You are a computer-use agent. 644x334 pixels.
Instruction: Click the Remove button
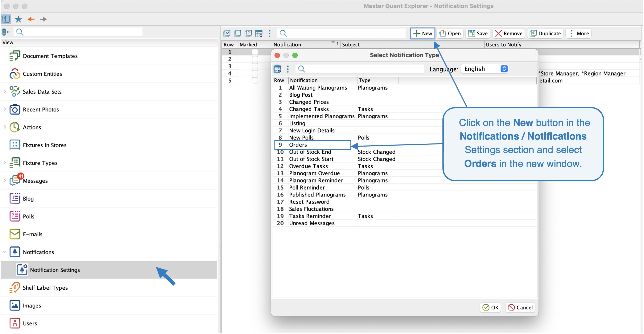[508, 34]
